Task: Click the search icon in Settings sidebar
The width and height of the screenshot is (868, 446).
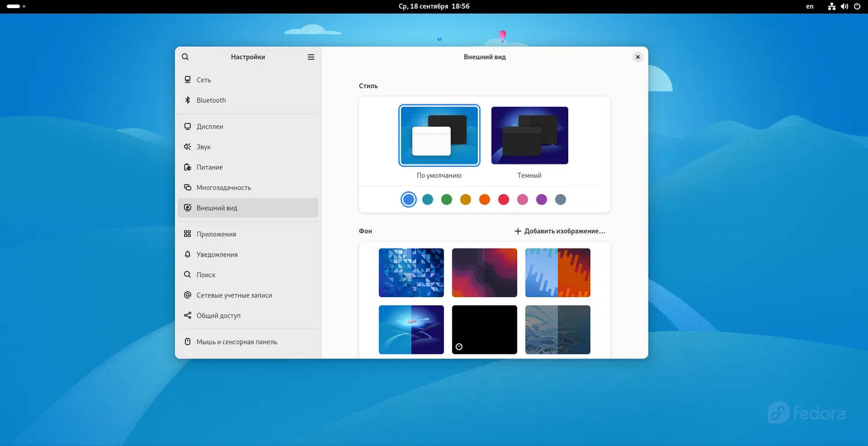Action: [185, 57]
